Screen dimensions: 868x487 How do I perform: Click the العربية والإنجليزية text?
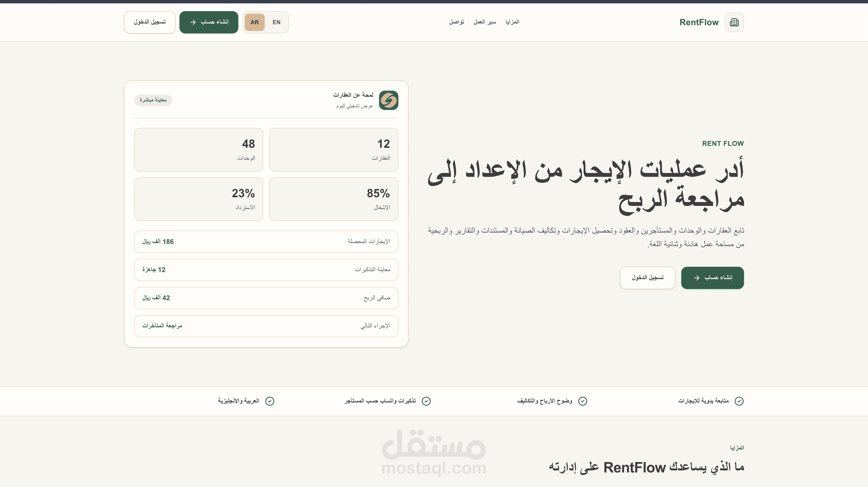(238, 401)
